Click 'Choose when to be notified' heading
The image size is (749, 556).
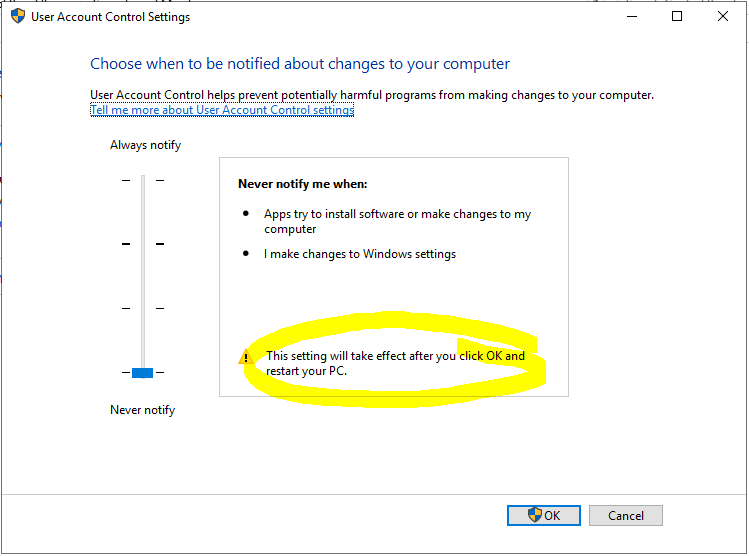(300, 64)
